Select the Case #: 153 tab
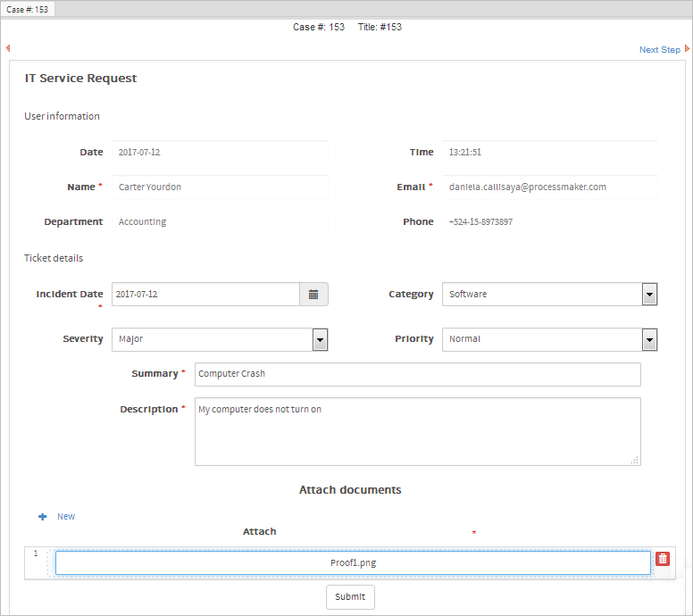This screenshot has height=616, width=693. pyautogui.click(x=28, y=9)
